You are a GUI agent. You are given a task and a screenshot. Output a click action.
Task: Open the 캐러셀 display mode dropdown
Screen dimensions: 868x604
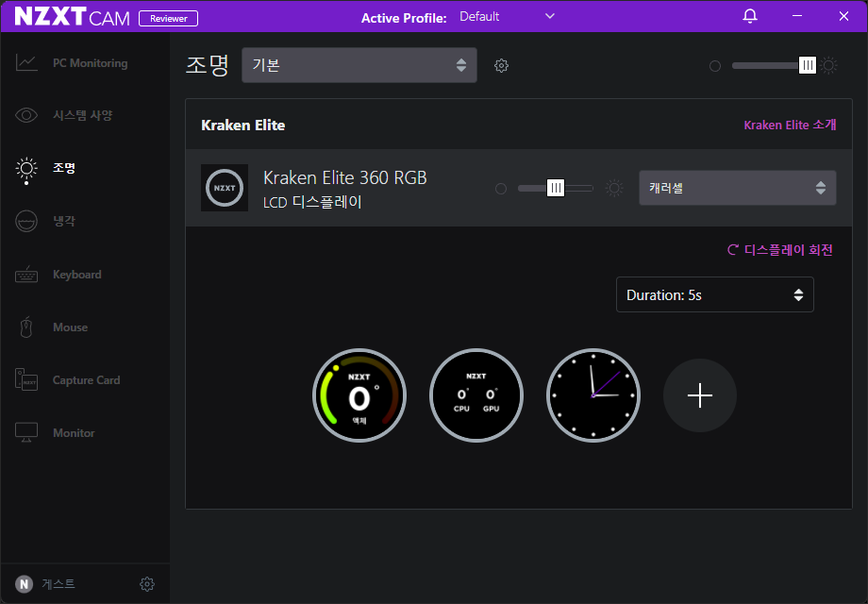pos(738,188)
